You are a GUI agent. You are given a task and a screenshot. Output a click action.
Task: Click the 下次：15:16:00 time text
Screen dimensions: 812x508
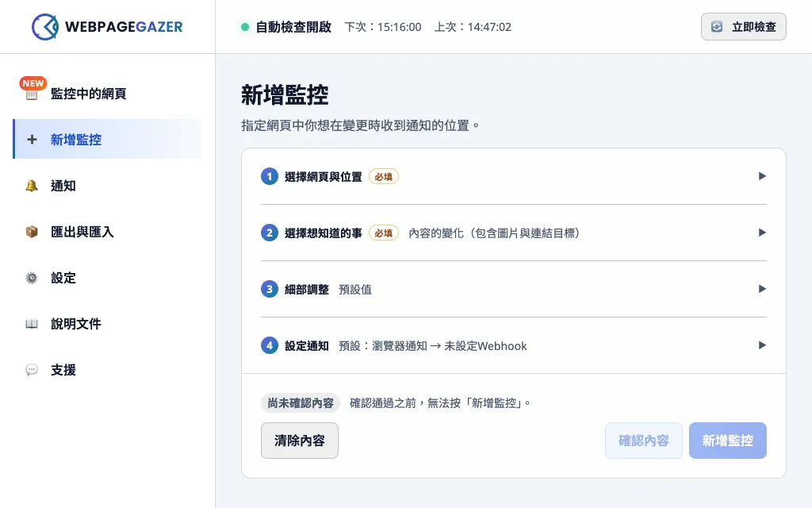383,27
